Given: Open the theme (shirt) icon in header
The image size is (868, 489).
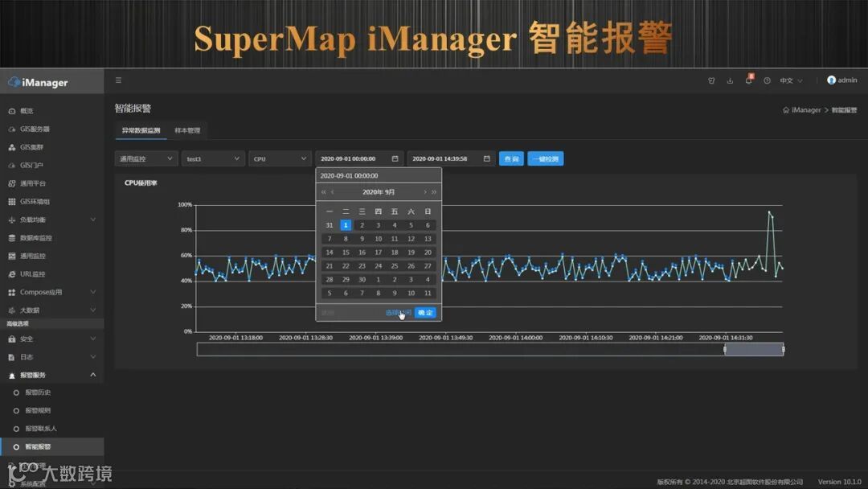Looking at the screenshot, I should (x=711, y=81).
